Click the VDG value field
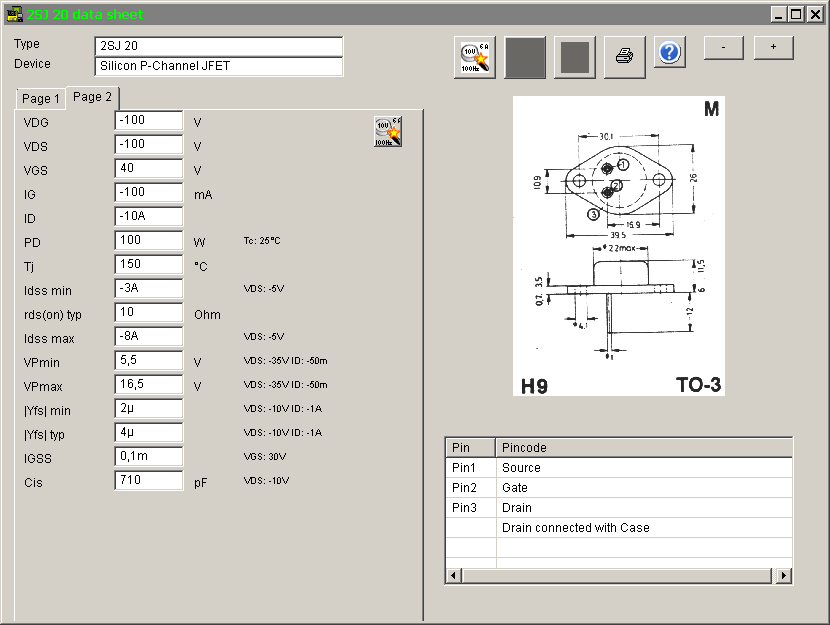The width and height of the screenshot is (830, 625). click(149, 121)
